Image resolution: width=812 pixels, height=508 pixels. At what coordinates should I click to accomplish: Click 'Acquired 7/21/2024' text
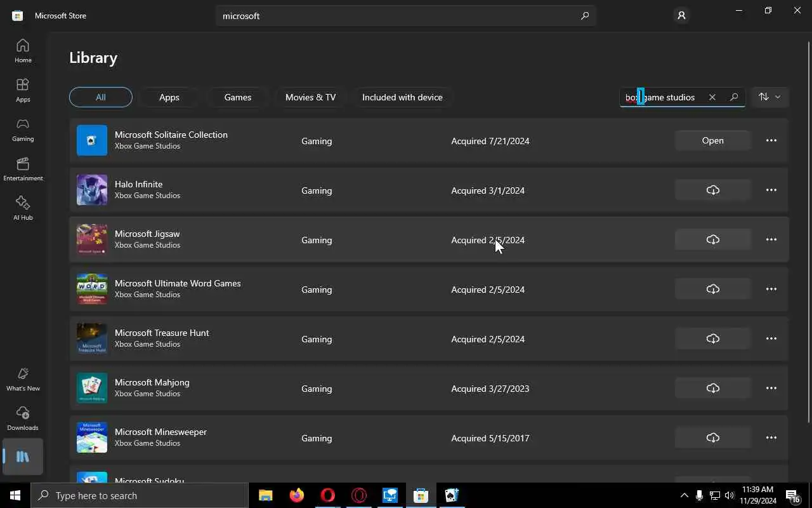[490, 141]
